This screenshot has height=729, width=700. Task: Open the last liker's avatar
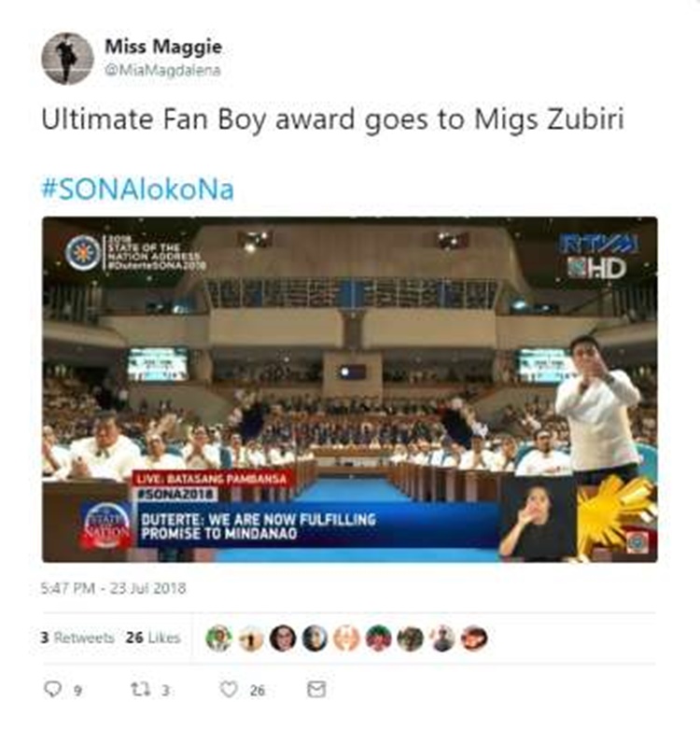coord(474,638)
